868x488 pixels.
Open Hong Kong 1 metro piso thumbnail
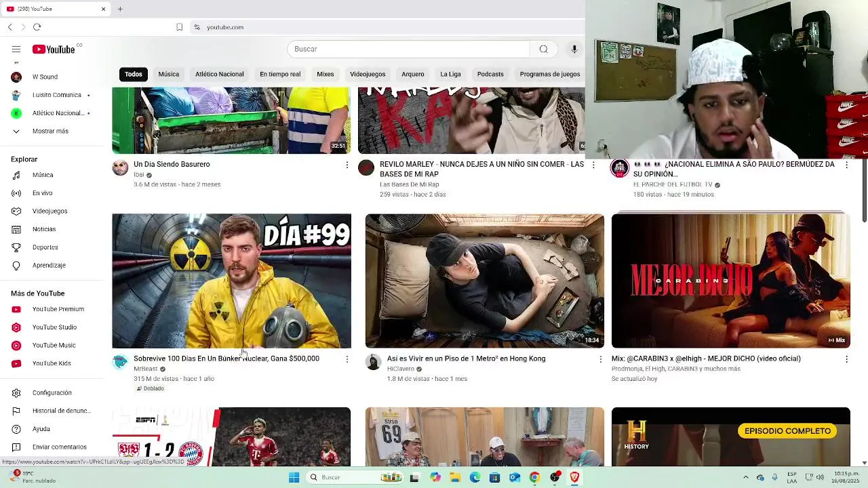click(x=485, y=281)
